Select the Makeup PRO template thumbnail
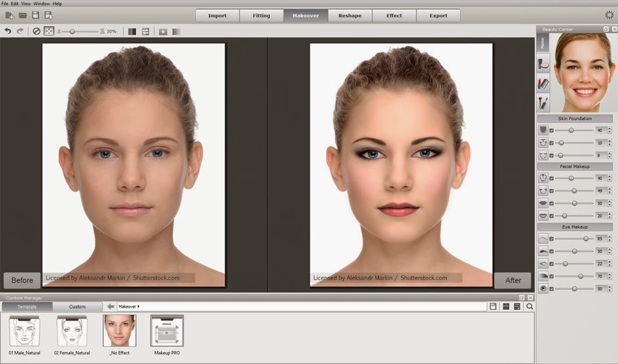618x364 pixels. (167, 331)
